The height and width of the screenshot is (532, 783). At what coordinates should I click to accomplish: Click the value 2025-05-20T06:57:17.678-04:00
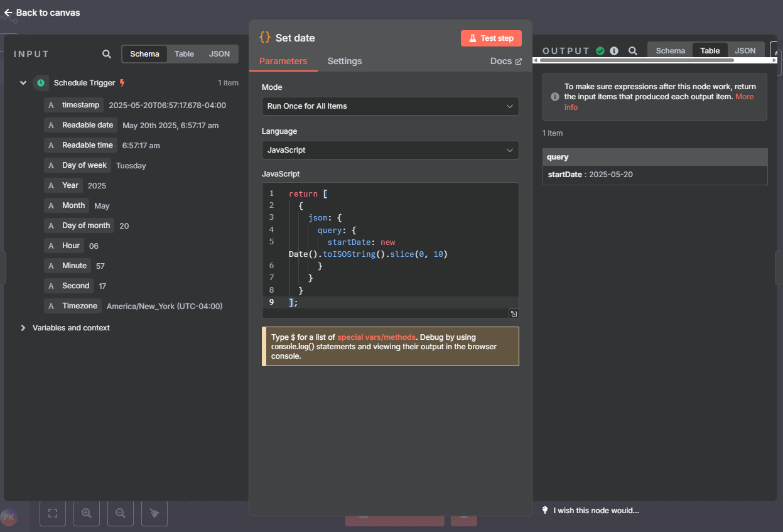[168, 106]
